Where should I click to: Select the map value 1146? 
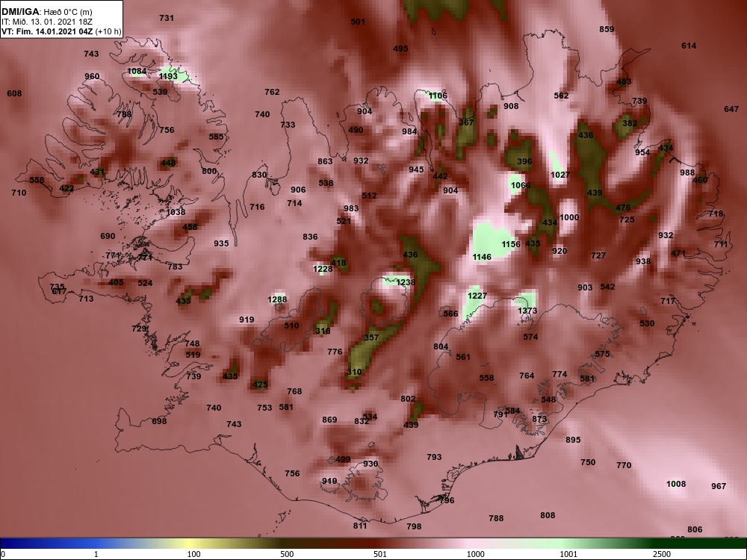pos(482,257)
